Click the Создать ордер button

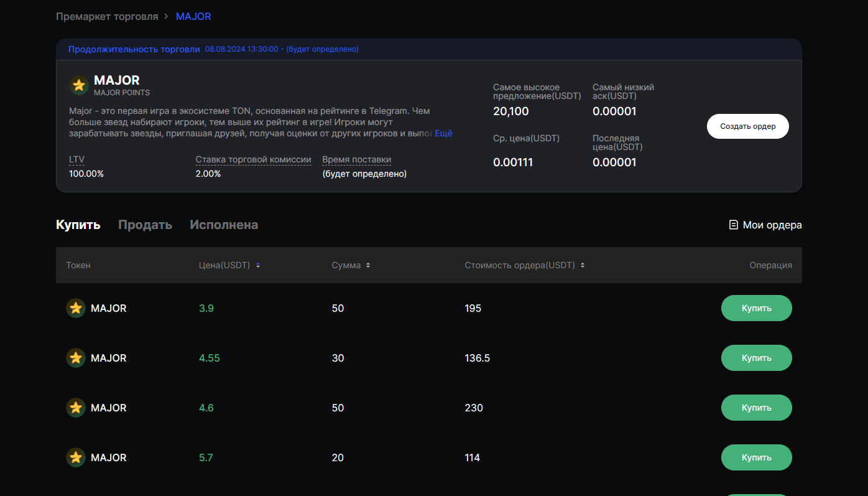[748, 126]
